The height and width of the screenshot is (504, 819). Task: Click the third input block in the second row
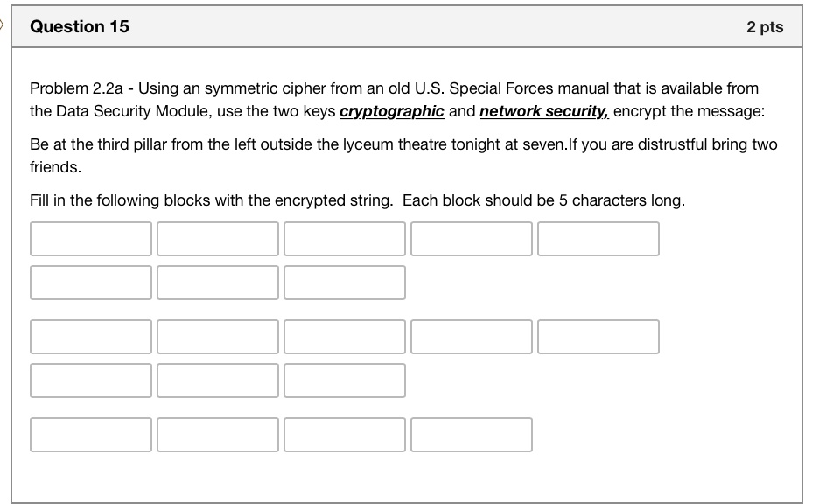click(345, 283)
